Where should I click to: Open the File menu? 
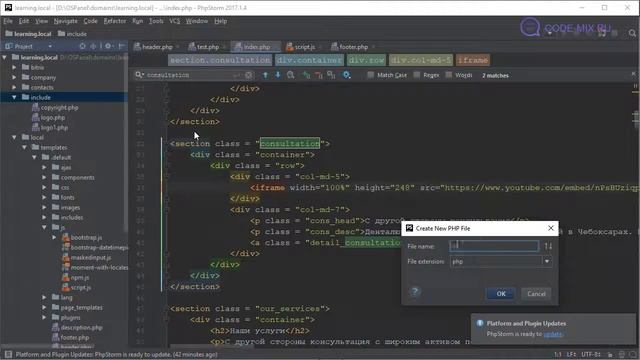pyautogui.click(x=8, y=21)
